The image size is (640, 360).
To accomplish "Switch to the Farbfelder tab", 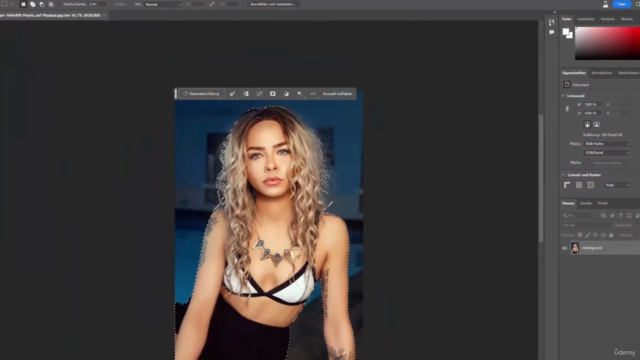I will click(586, 19).
